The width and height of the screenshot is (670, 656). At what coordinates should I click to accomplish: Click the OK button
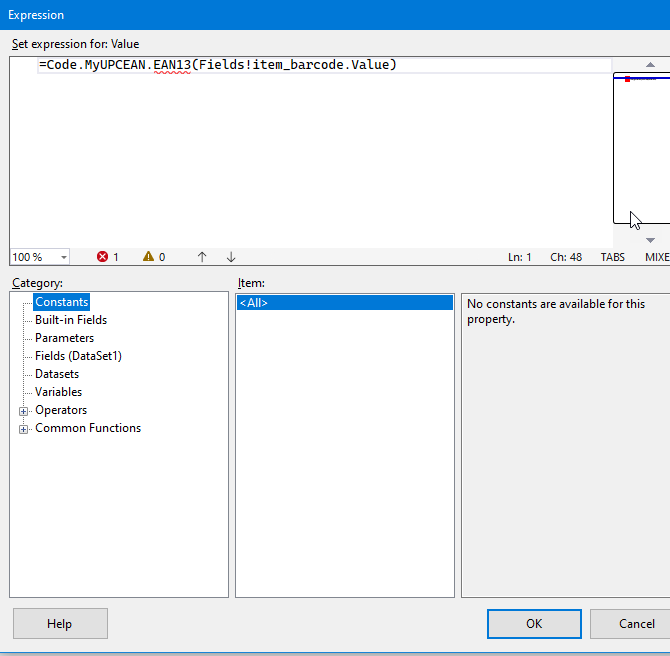tap(534, 624)
